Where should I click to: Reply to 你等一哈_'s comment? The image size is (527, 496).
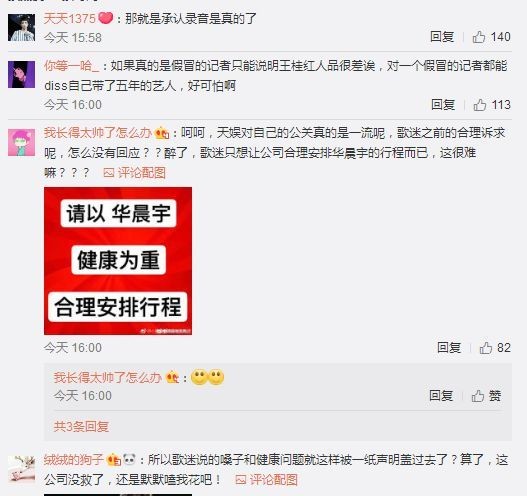point(443,105)
